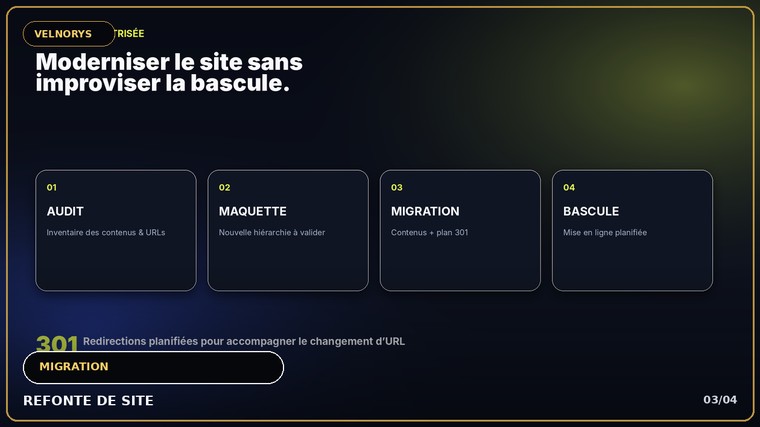Select "Nouvelle hiérarchie à valider" description
The height and width of the screenshot is (427, 760).
click(x=271, y=233)
